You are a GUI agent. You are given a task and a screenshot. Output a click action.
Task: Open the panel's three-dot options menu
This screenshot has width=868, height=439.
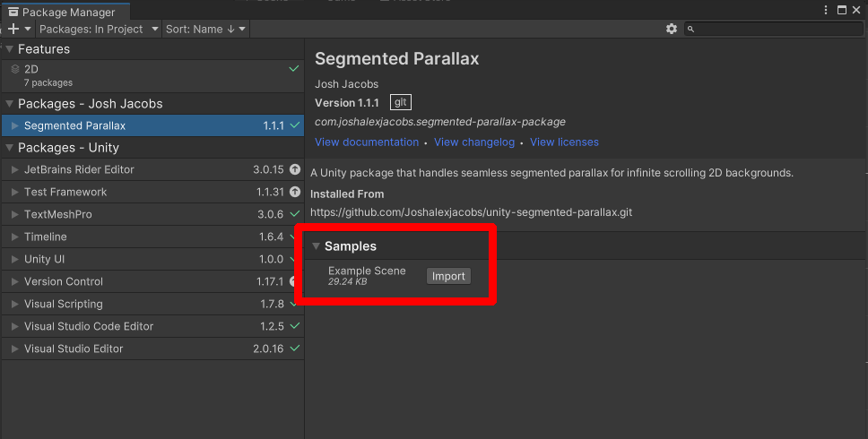pos(825,10)
